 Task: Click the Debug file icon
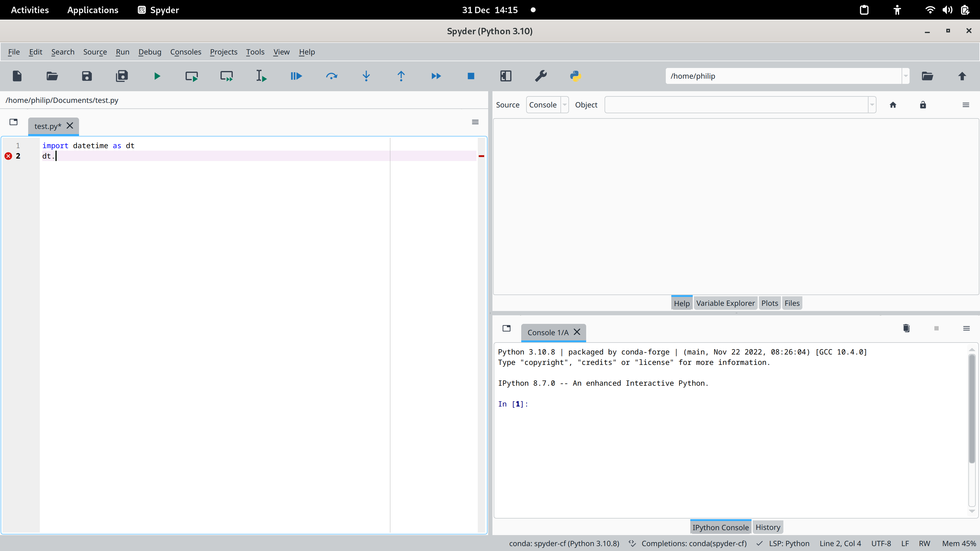coord(296,76)
